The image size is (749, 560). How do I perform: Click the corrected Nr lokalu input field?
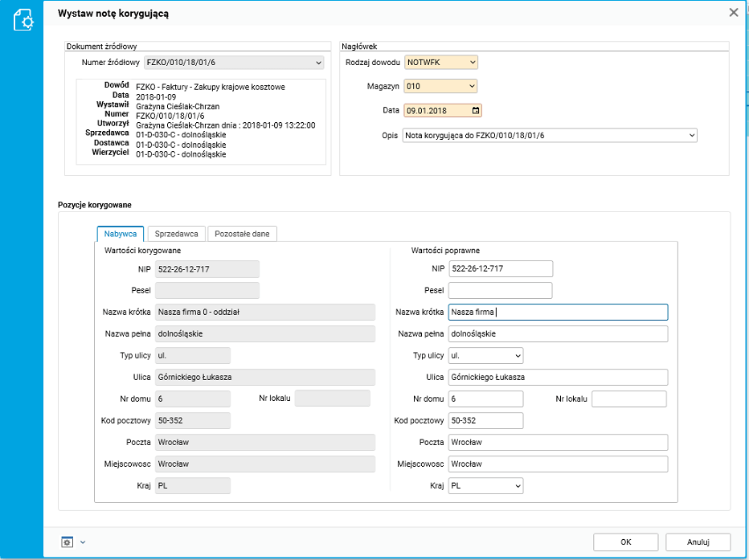point(628,399)
